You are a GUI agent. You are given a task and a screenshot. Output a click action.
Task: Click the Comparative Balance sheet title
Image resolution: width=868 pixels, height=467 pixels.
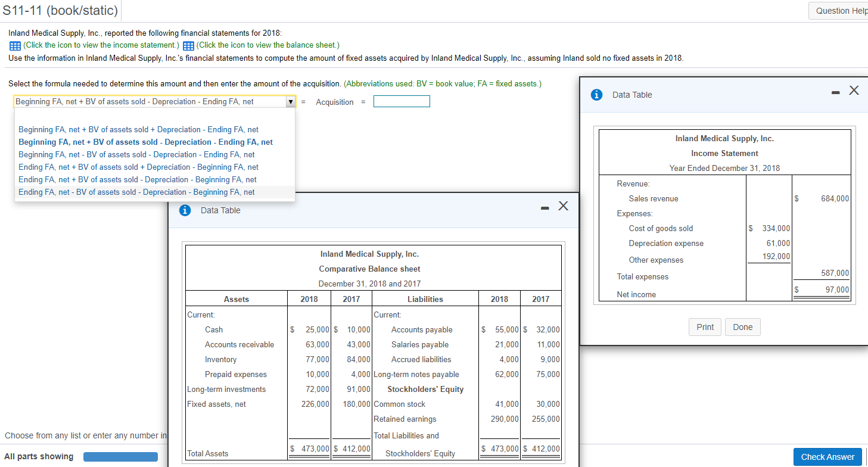369,269
